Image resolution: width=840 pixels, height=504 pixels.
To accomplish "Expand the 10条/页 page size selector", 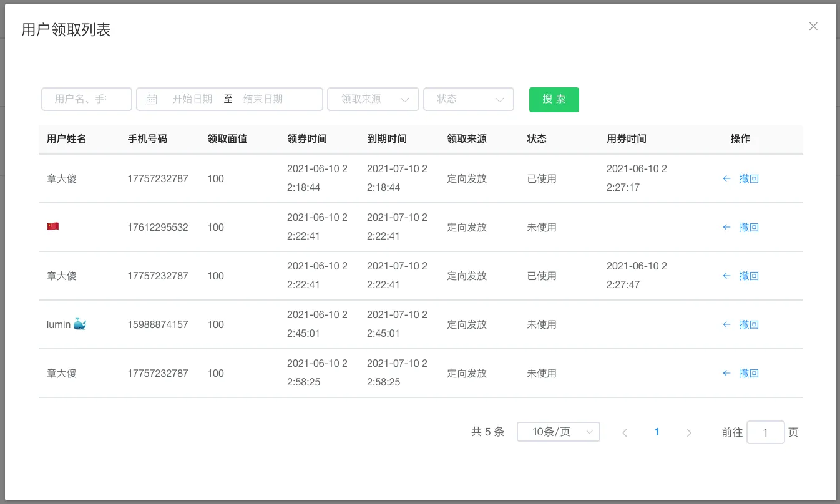I will coord(558,432).
